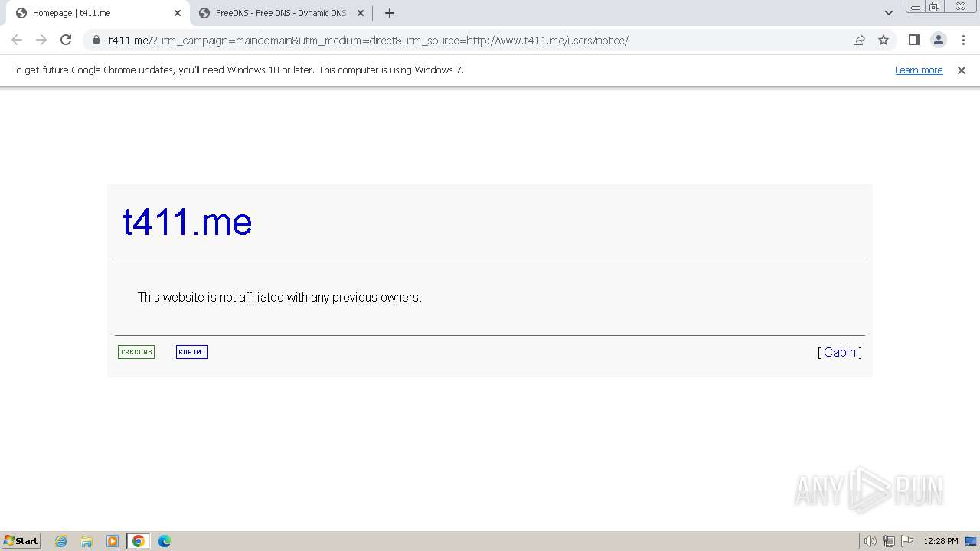The height and width of the screenshot is (551, 980).
Task: Launch Windows Media Player from taskbar
Action: (113, 541)
